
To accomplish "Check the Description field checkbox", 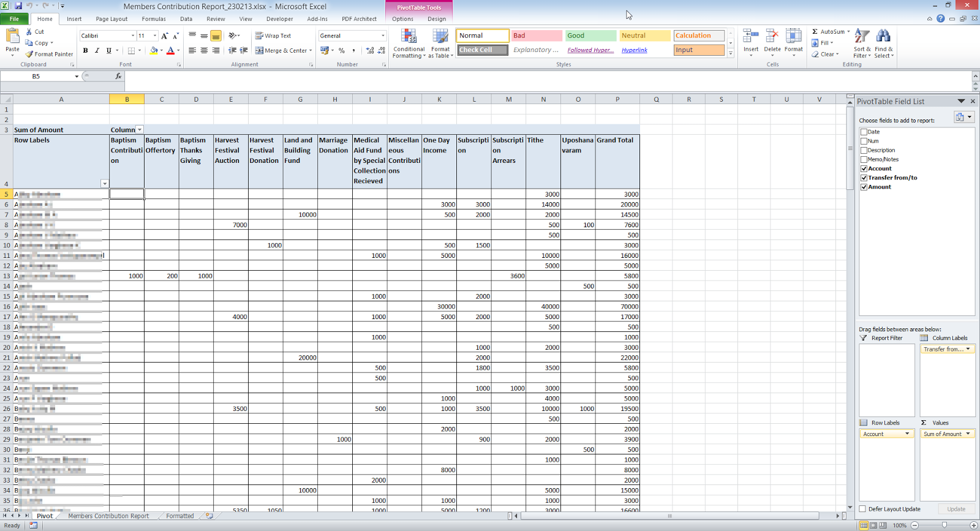I will (x=864, y=150).
